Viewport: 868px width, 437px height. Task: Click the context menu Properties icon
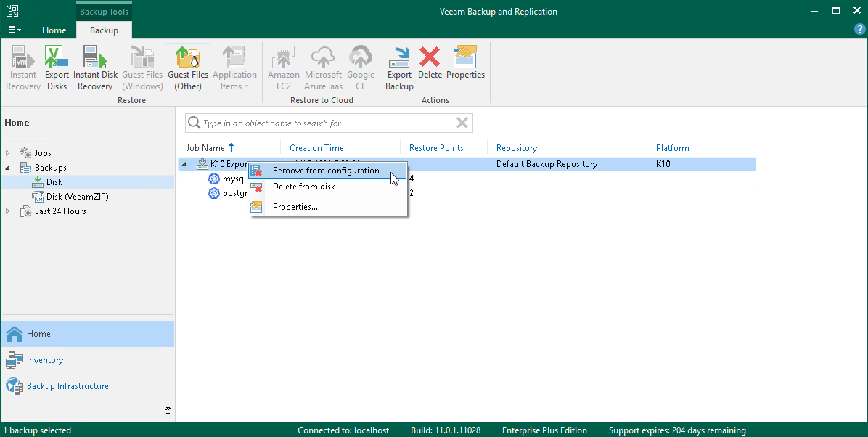pyautogui.click(x=256, y=207)
